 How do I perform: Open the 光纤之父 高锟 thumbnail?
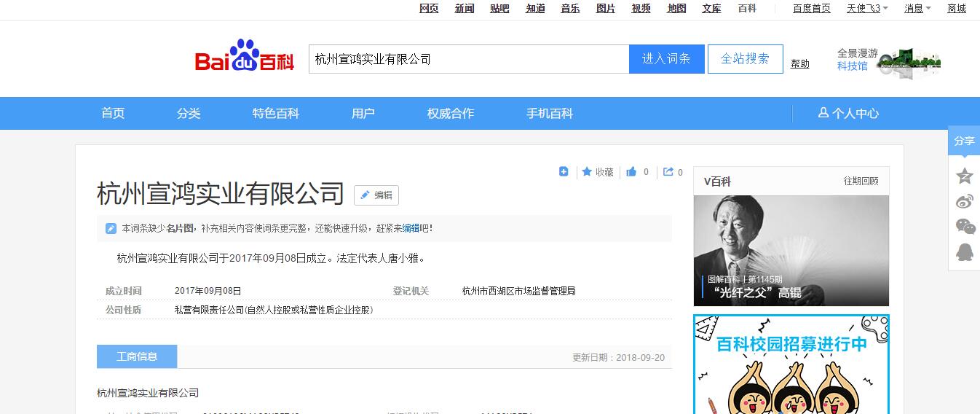coord(791,251)
